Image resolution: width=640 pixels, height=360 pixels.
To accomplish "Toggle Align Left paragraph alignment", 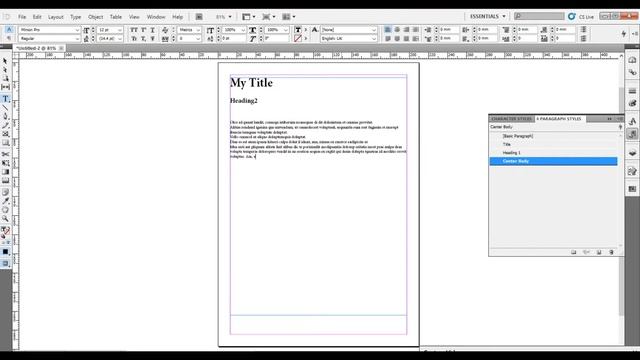I will (x=388, y=29).
